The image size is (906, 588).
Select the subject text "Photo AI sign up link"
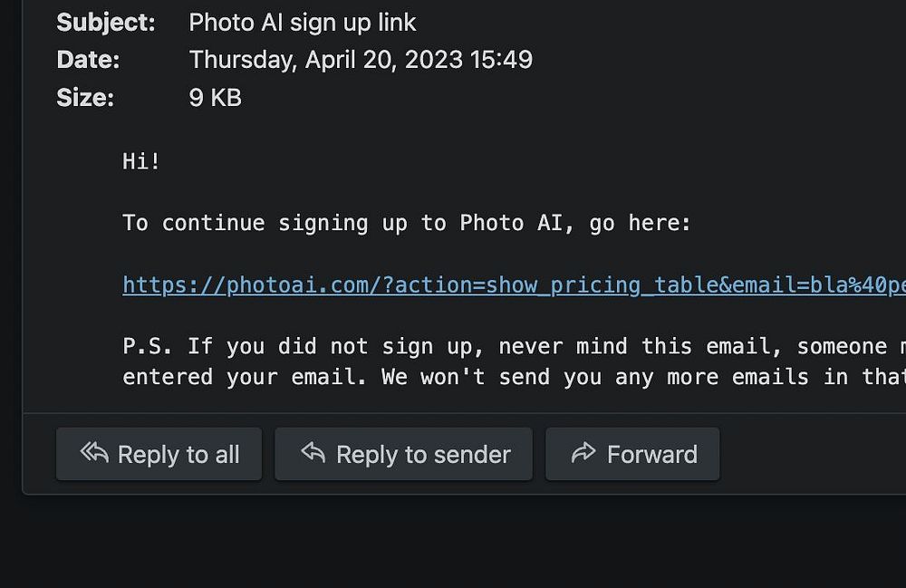pos(303,23)
